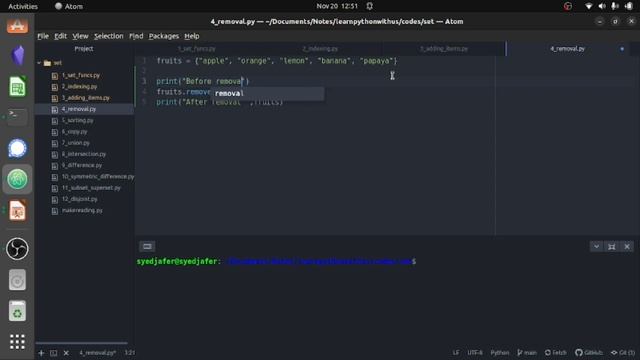Open Wi-Fi indicator in system tray
Viewport: 640px width, 360px height.
tap(589, 6)
